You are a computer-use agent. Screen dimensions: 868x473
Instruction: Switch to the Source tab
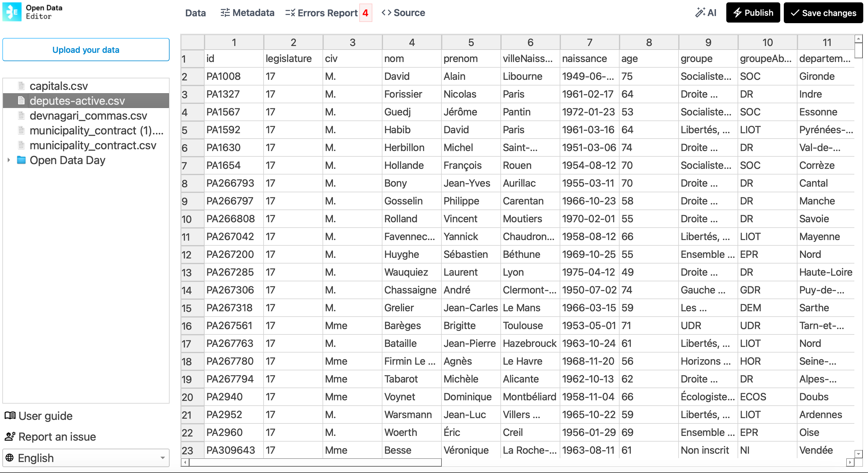pyautogui.click(x=403, y=13)
